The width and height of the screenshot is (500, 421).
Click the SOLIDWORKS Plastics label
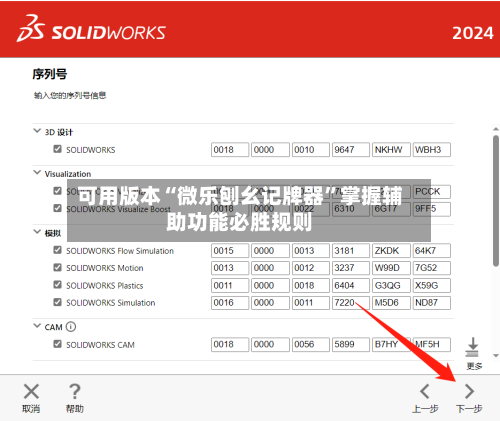105,286
